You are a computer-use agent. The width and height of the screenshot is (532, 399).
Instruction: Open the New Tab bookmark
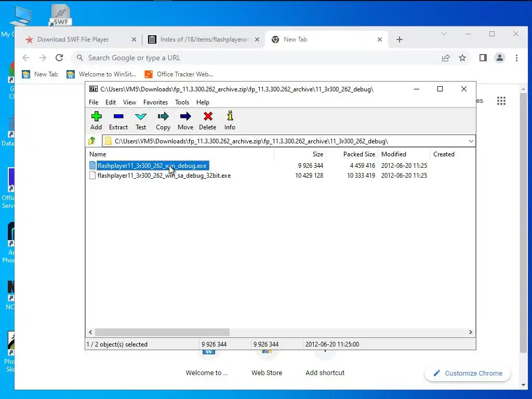pyautogui.click(x=39, y=74)
